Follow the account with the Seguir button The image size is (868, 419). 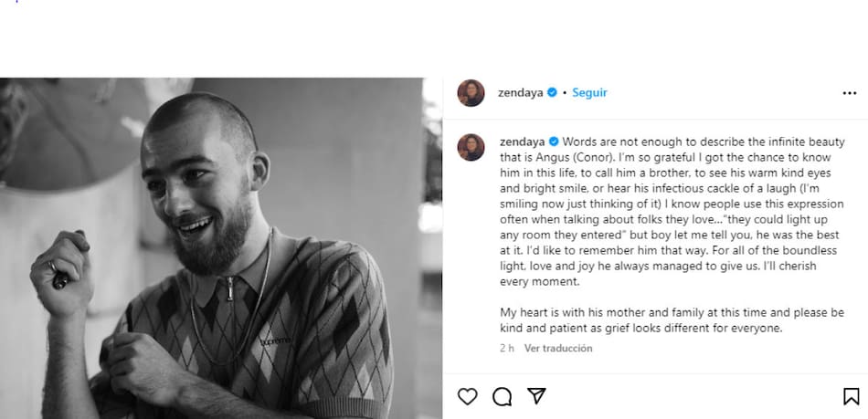point(589,93)
